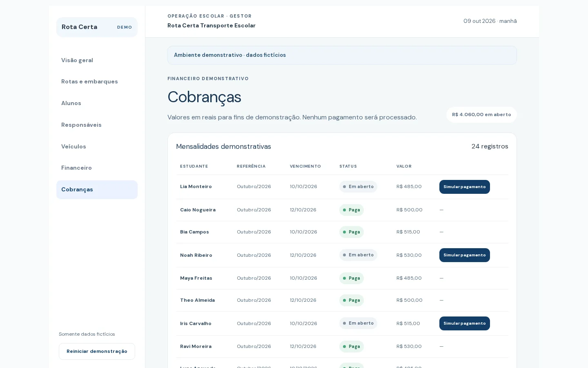
Task: Select student name Caio Nogueira
Action: pyautogui.click(x=198, y=210)
